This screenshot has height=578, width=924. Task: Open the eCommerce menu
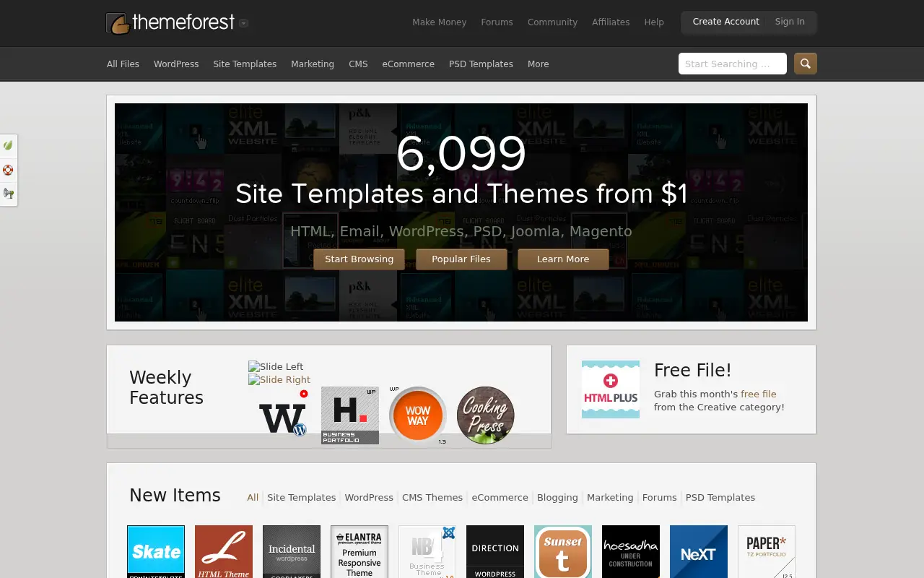tap(409, 64)
